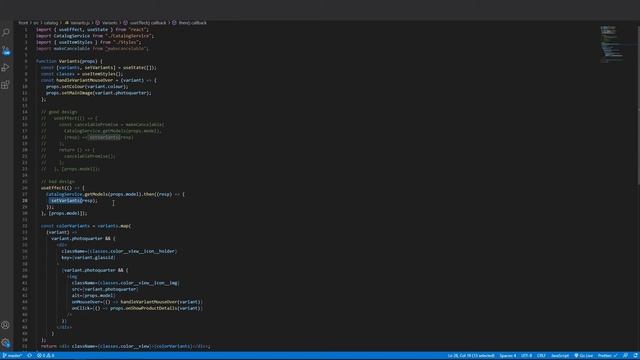Click the Ln 28, Col cursor position indicator
The height and width of the screenshot is (360, 640).
[471, 356]
